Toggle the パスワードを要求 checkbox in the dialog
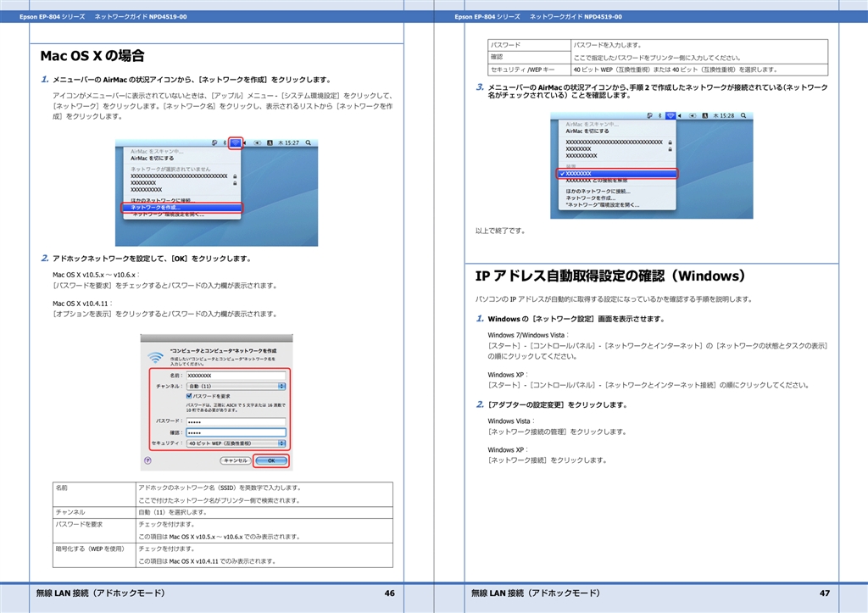 [189, 396]
